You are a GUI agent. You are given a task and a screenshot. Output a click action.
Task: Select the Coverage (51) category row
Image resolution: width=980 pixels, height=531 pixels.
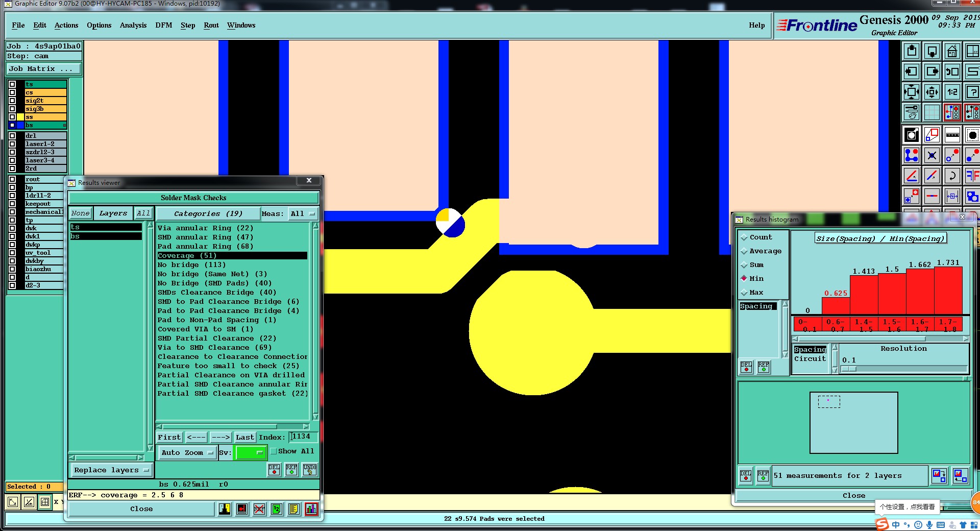click(x=232, y=256)
